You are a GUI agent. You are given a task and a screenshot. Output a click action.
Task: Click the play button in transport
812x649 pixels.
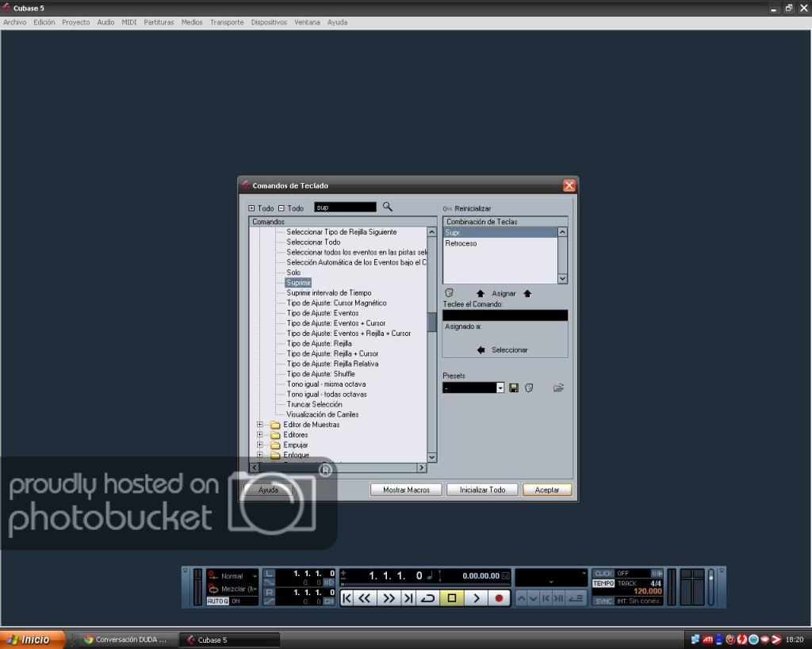476,598
